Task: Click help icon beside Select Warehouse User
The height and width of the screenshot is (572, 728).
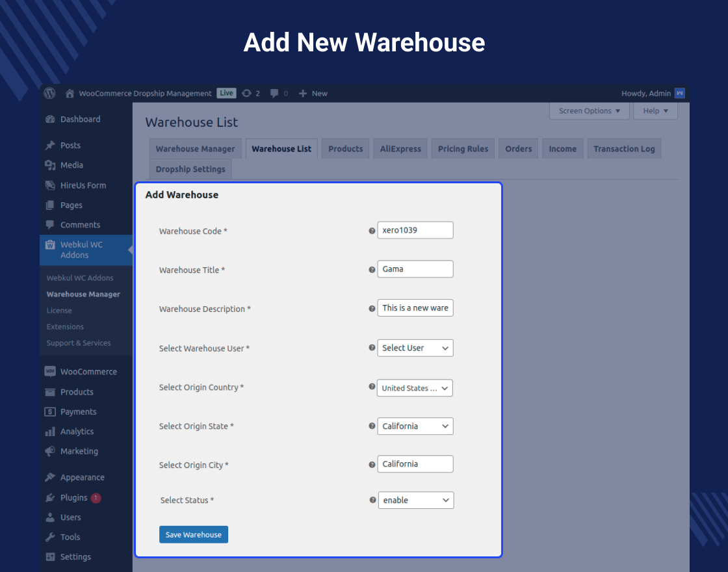Action: coord(372,347)
